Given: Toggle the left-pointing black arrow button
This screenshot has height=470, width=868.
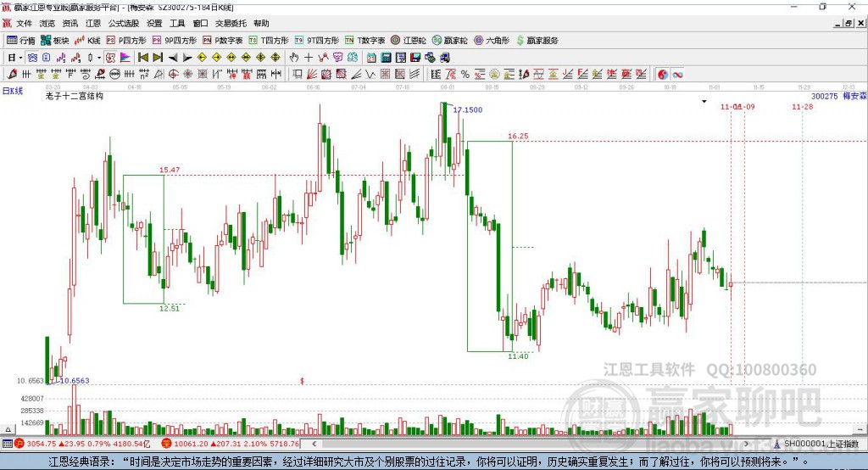Looking at the screenshot, I should pos(172,57).
